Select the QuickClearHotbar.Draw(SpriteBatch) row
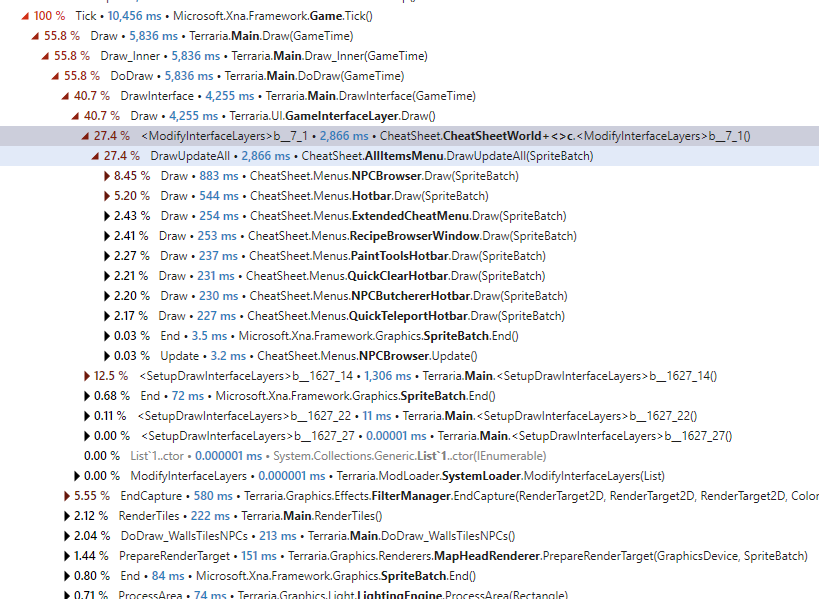 coord(410,276)
